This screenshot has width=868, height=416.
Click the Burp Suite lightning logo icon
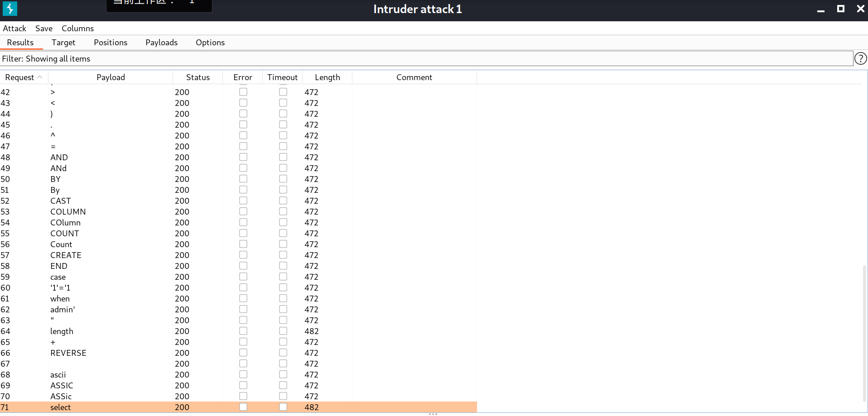[x=10, y=9]
